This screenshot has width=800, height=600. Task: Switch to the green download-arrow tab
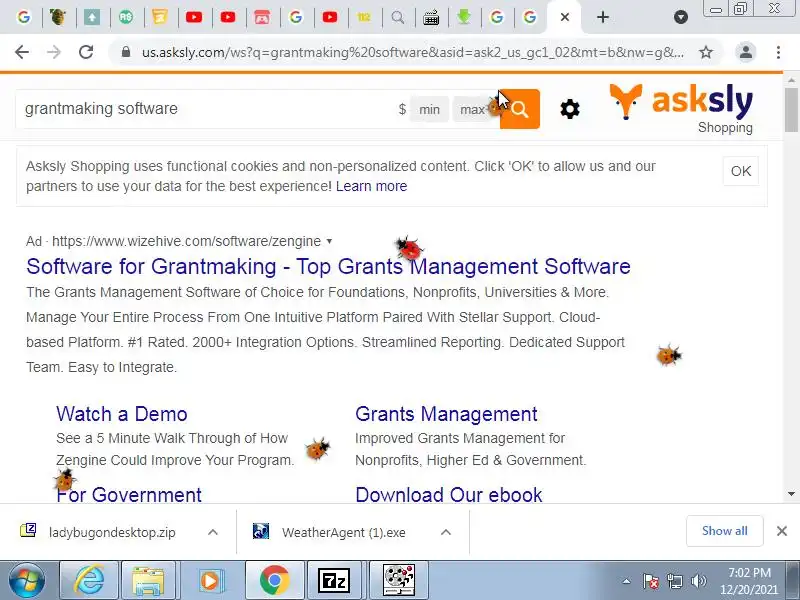(464, 17)
